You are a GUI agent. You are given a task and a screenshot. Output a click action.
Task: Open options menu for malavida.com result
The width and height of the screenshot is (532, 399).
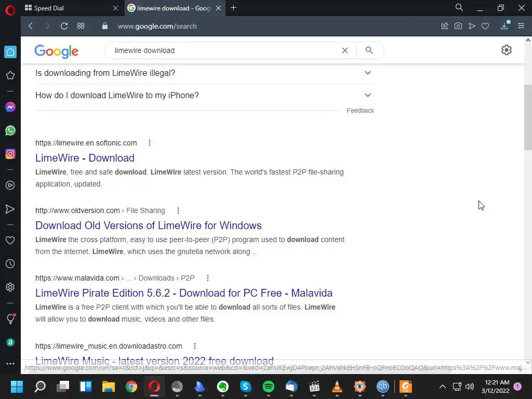point(208,278)
